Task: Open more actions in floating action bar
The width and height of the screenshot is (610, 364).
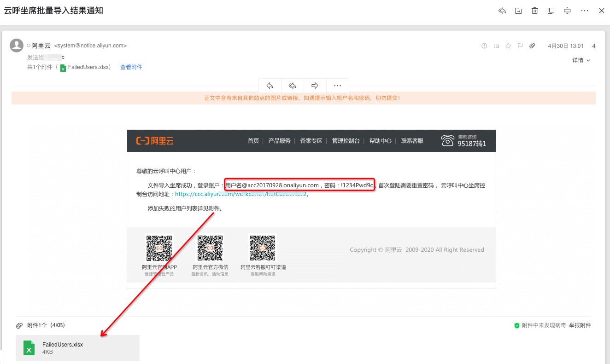Action: (x=337, y=86)
